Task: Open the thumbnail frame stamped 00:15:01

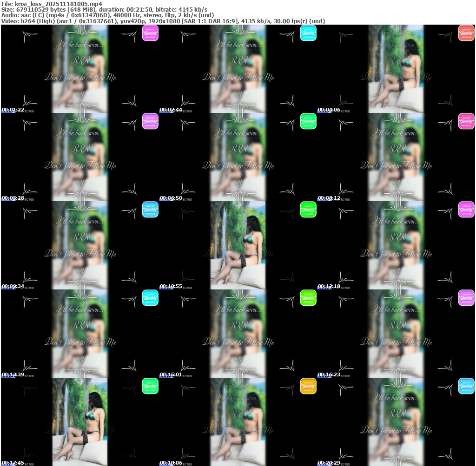Action: [x=238, y=334]
